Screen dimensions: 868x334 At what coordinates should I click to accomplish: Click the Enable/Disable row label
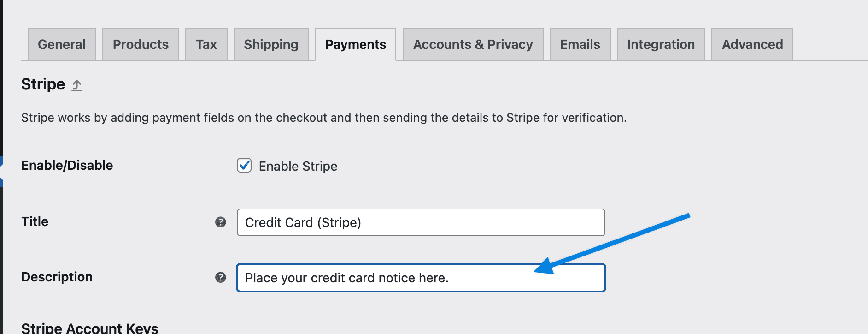pyautogui.click(x=67, y=165)
